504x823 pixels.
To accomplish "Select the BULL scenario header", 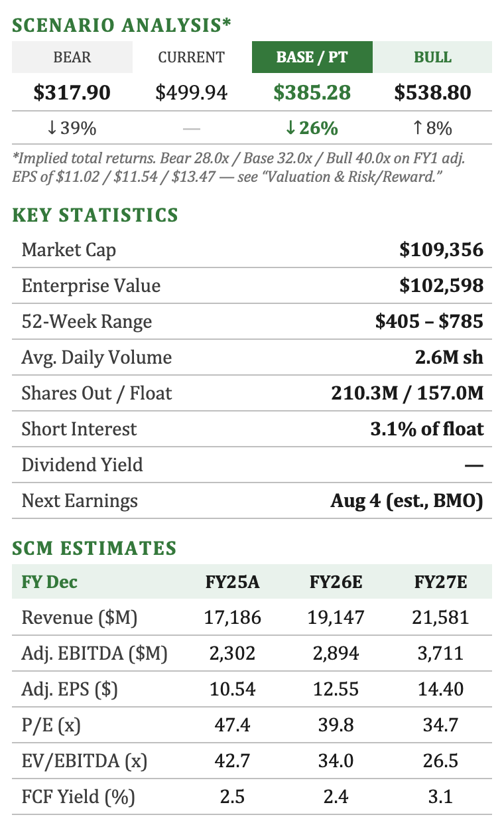I will (x=432, y=57).
